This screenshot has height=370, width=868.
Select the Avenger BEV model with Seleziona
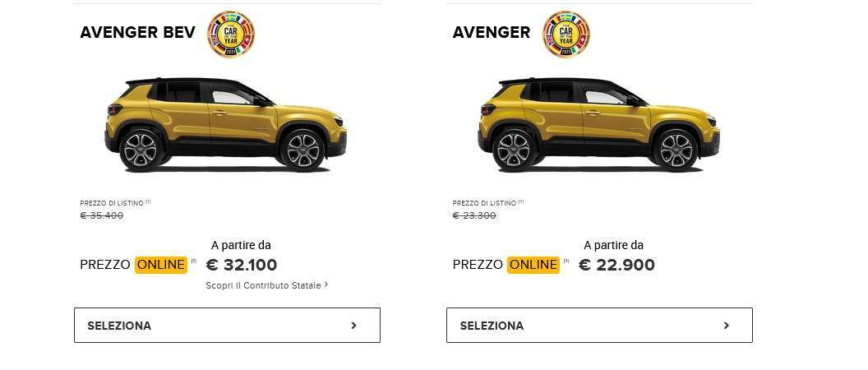pos(227,325)
